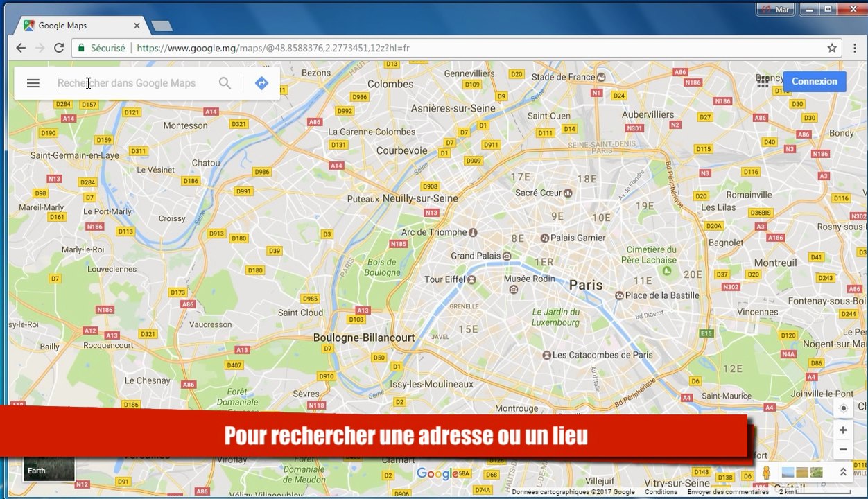This screenshot has height=499, width=868.
Task: Open the Google Maps hamburger menu
Action: coord(33,83)
